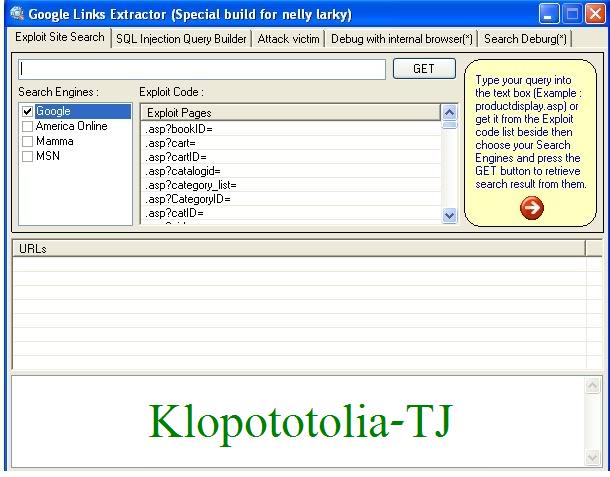The width and height of the screenshot is (610, 477).
Task: Select the .asp?CategoryID= exploit entry
Action: (x=291, y=199)
